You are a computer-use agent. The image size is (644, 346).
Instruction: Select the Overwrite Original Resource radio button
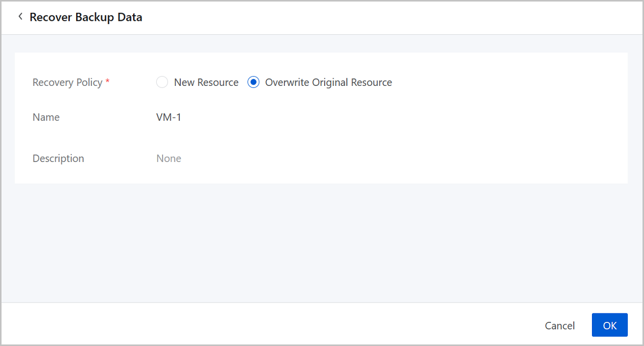click(253, 82)
